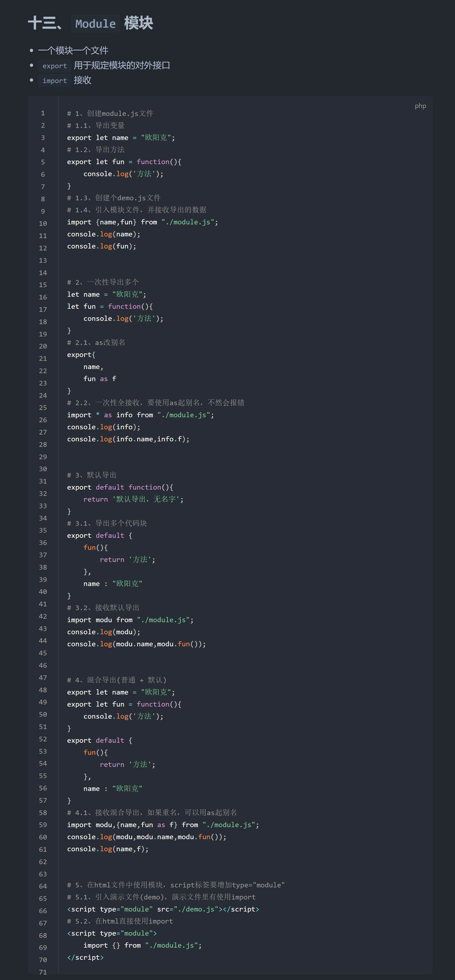
Task: Click the 'export' inline code in bullet list
Action: 55,66
